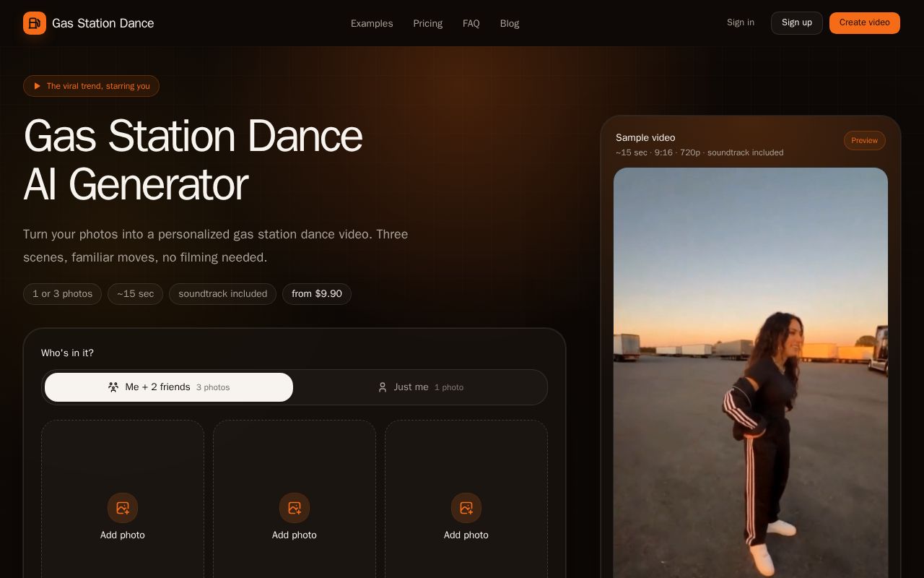The width and height of the screenshot is (924, 578).
Task: Click the orange Create video button
Action: click(x=865, y=23)
